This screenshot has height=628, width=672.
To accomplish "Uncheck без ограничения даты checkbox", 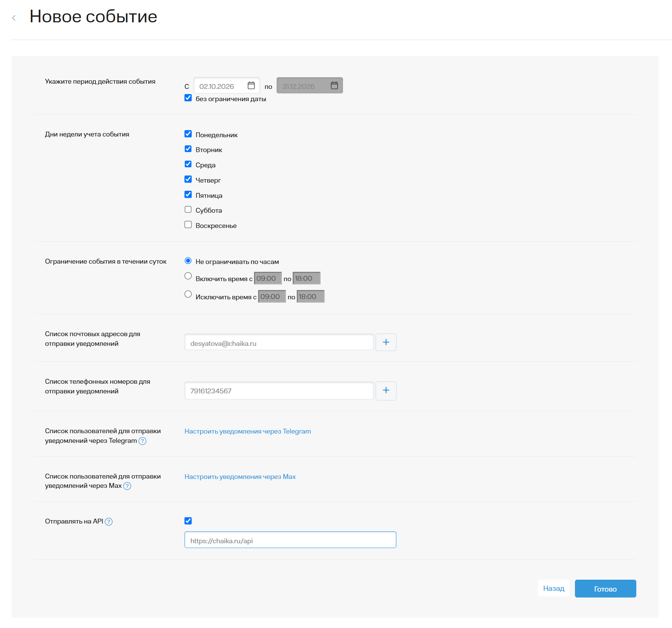I will point(188,98).
